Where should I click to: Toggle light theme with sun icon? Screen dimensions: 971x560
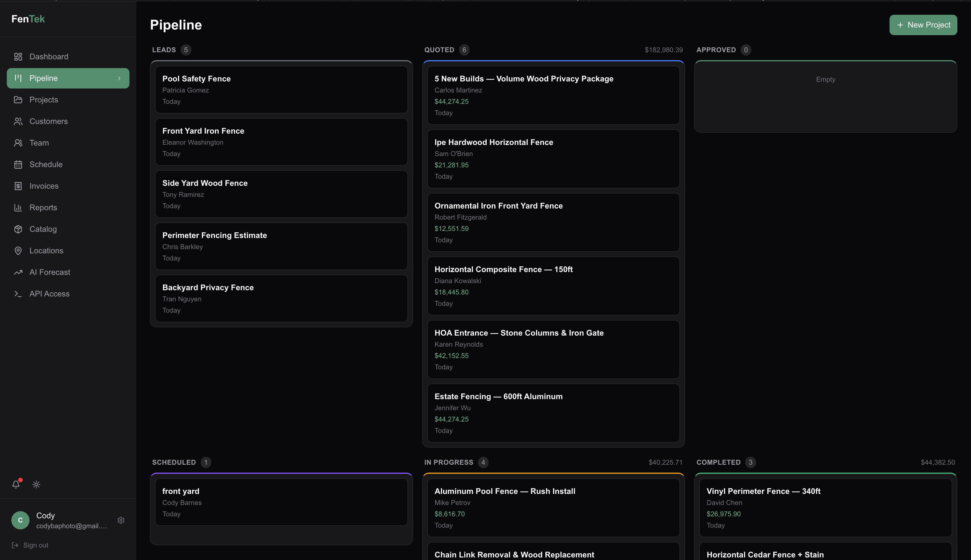click(x=36, y=484)
